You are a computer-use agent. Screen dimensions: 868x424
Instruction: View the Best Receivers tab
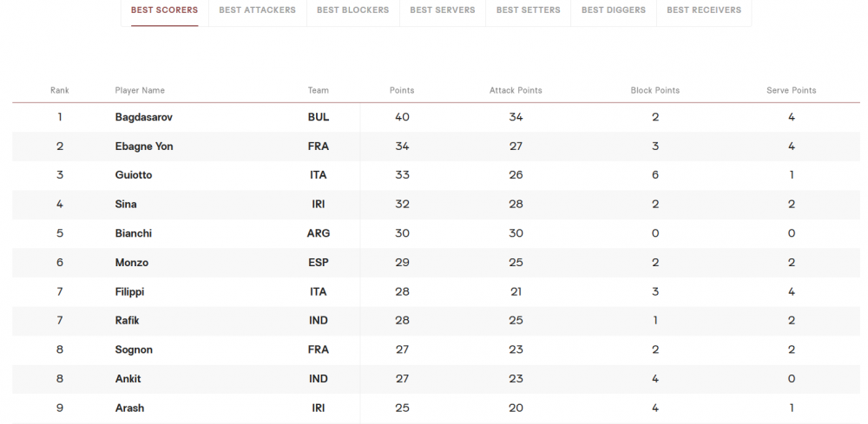point(704,10)
